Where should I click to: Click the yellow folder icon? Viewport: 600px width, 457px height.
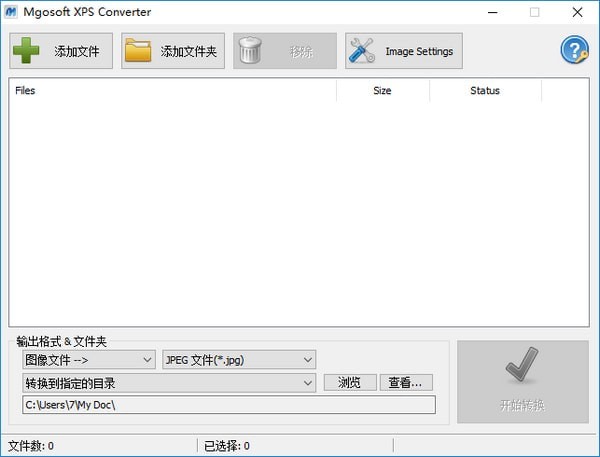click(x=138, y=50)
